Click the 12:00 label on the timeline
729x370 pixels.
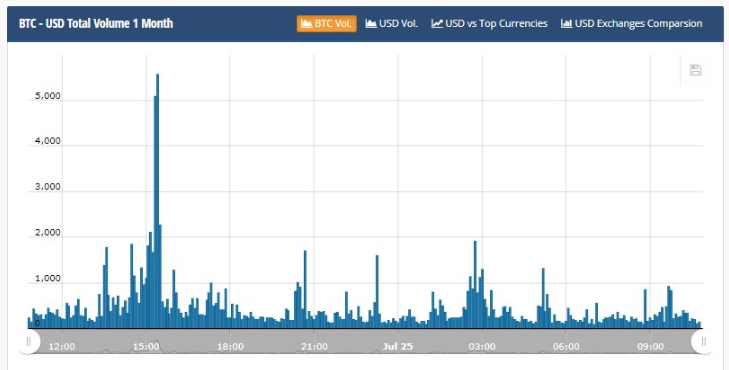pos(62,347)
